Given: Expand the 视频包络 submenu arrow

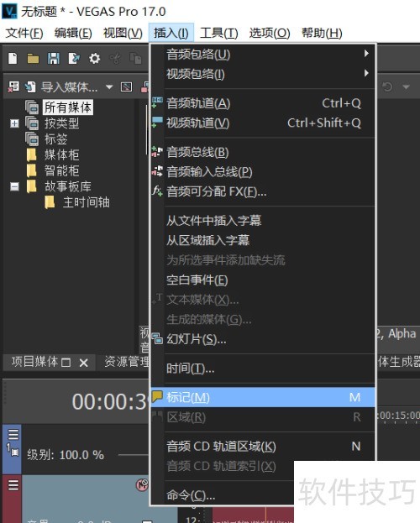Looking at the screenshot, I should 366,73.
